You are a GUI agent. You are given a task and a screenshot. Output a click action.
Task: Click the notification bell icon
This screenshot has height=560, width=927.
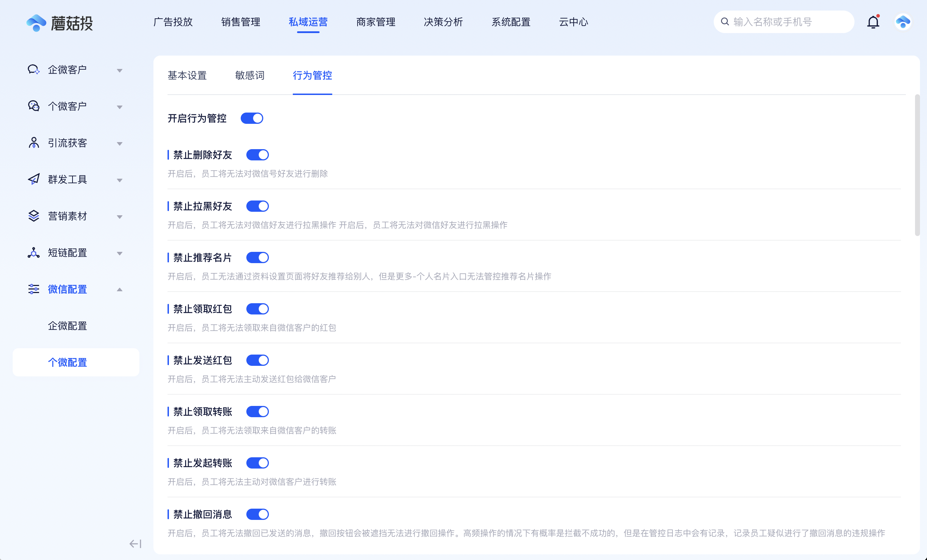[x=873, y=22]
